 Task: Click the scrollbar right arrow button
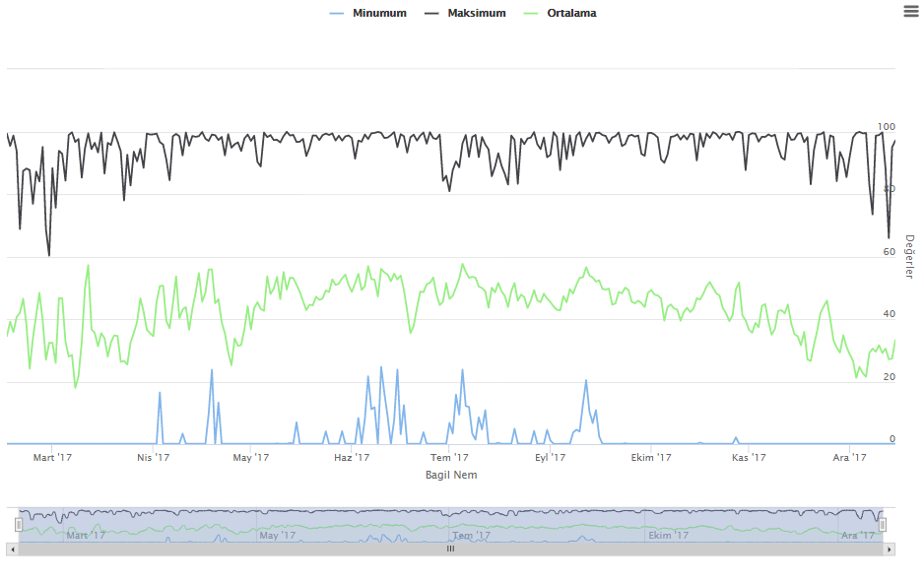(x=890, y=549)
